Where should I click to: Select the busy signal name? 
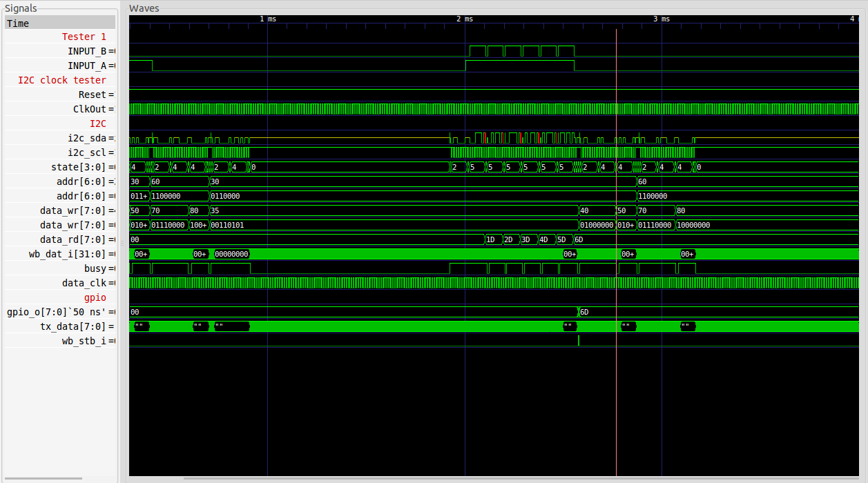pos(95,268)
